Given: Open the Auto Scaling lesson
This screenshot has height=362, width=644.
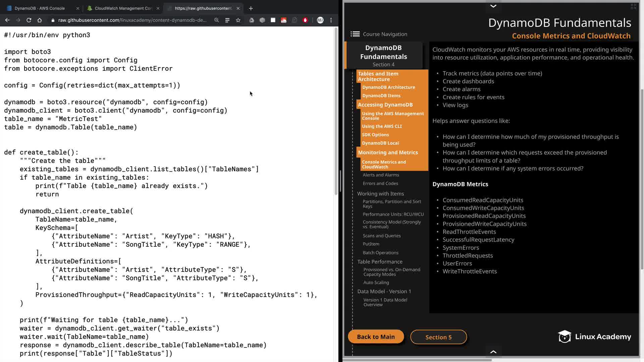Looking at the screenshot, I should click(376, 283).
